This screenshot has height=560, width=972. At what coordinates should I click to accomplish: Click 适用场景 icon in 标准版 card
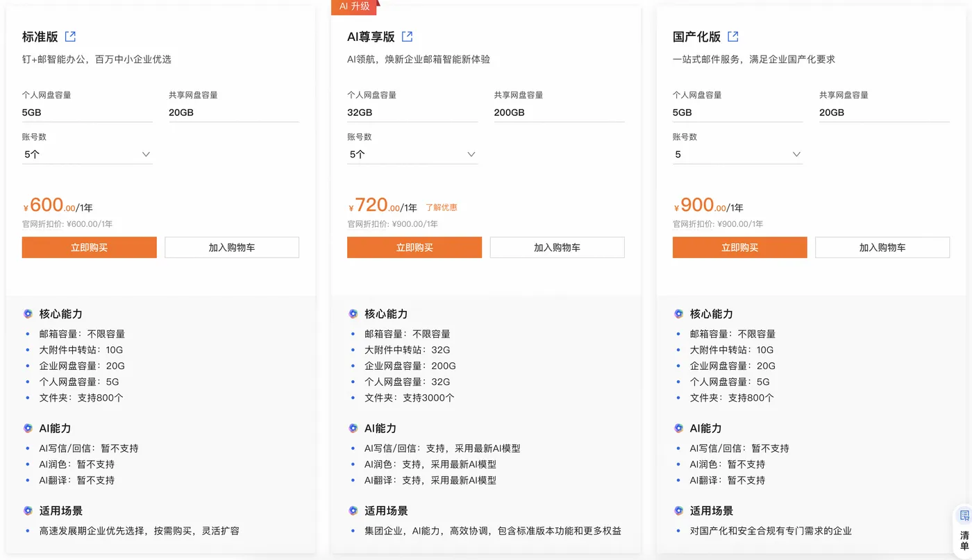pos(28,511)
